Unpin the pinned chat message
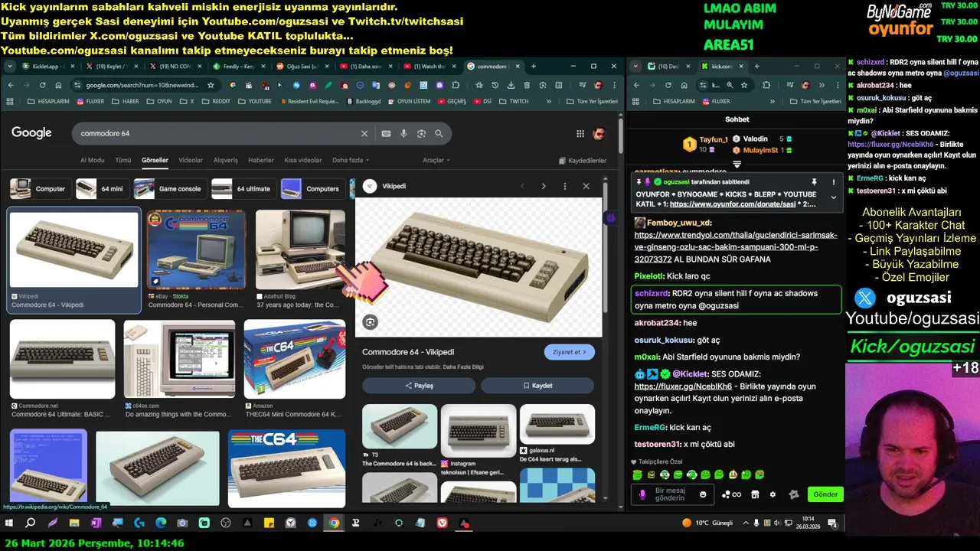The width and height of the screenshot is (980, 551). [814, 182]
